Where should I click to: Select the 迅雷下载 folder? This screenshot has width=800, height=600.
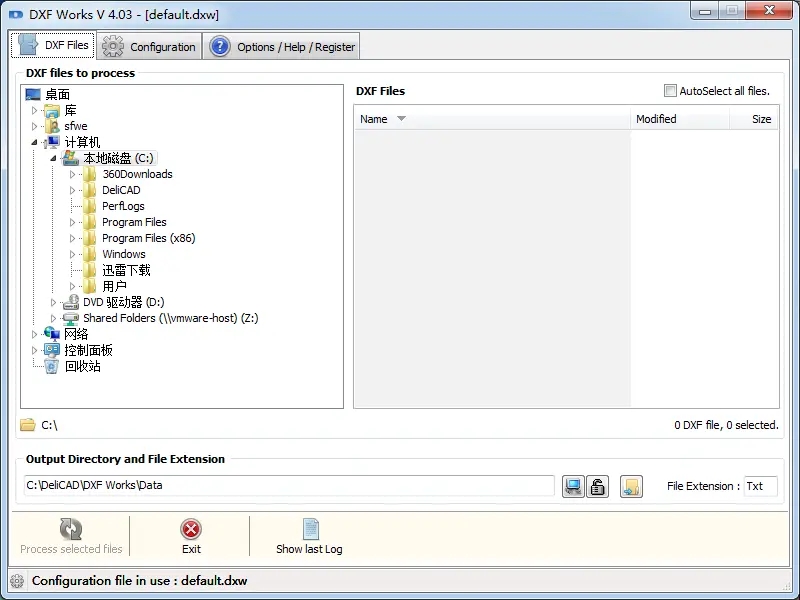pyautogui.click(x=126, y=270)
